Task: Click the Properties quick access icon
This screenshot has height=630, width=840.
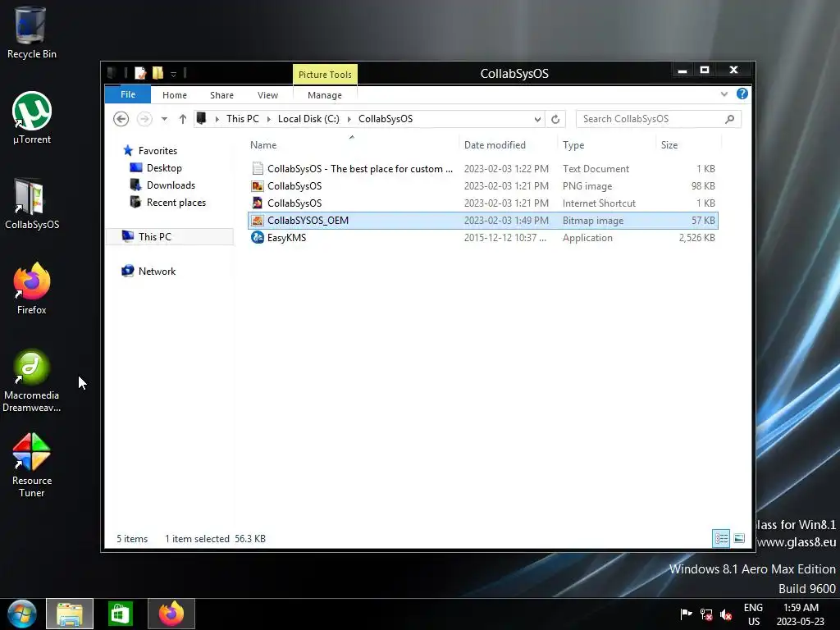Action: [x=140, y=73]
